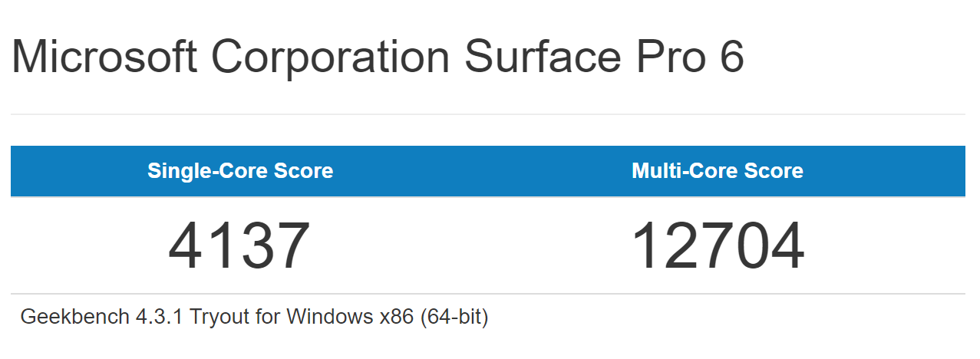Click the Multi-Core Score column header
Image resolution: width=980 pixels, height=359 pixels.
point(718,170)
